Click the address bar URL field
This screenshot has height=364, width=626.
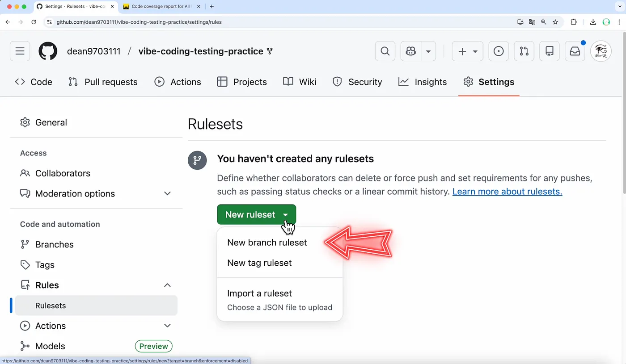(282, 22)
